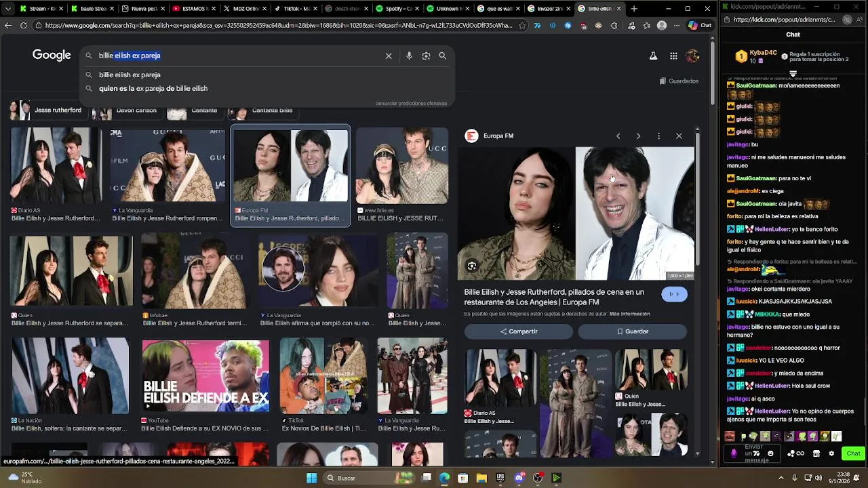The image size is (868, 488).
Task: Open Discord from taskbar
Action: coord(519,478)
